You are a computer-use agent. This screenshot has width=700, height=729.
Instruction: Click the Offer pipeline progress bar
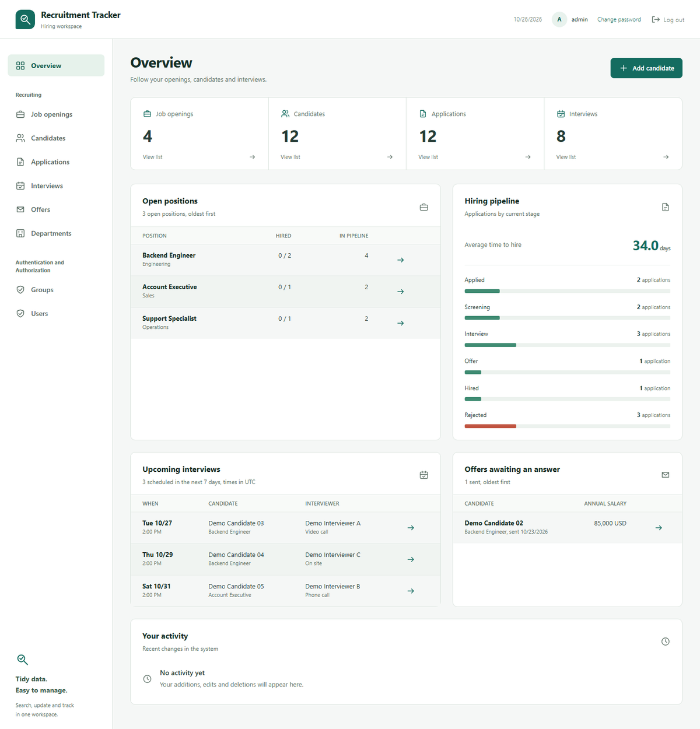(568, 372)
